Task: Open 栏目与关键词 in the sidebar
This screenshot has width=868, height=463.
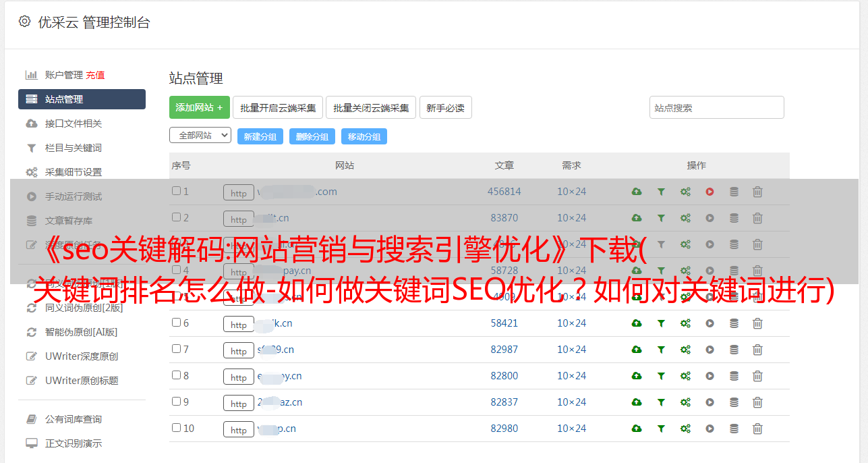Action: [74, 148]
